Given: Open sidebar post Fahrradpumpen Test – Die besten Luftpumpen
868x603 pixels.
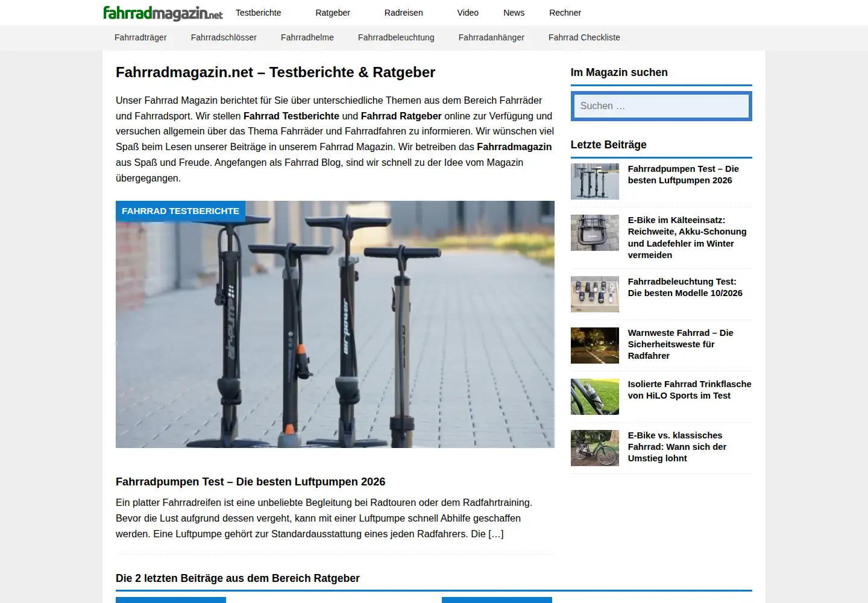Looking at the screenshot, I should (x=683, y=175).
